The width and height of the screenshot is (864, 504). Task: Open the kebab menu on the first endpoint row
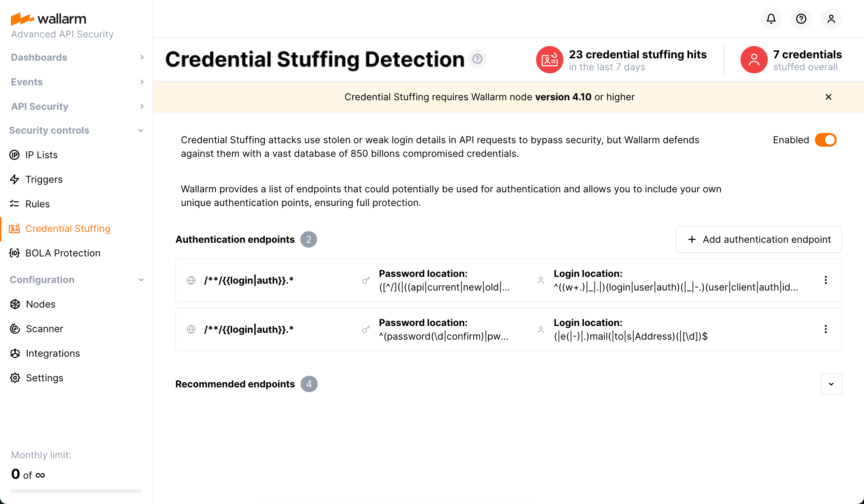[x=826, y=280]
